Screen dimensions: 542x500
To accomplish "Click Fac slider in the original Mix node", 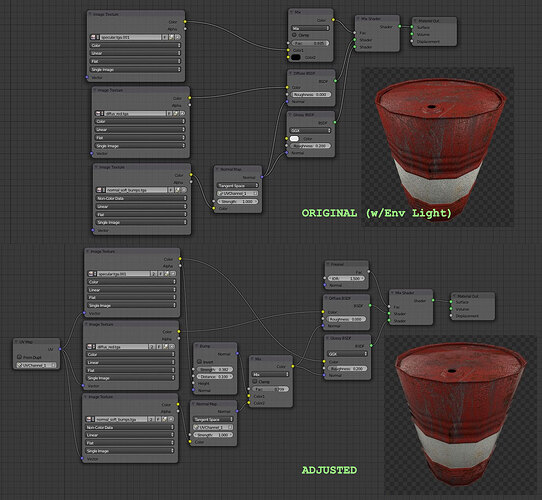I will 310,43.
